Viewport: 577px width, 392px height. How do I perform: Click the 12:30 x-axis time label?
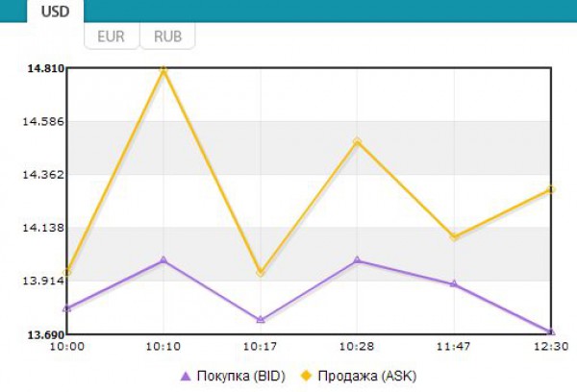551,347
